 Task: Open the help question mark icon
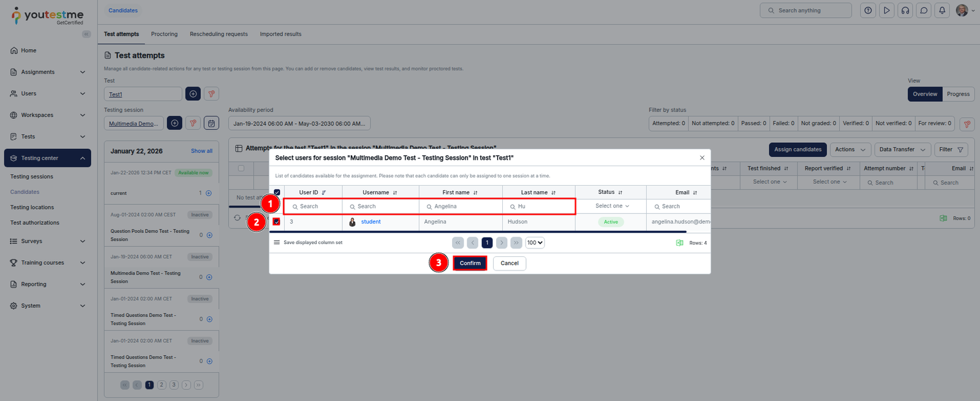pos(868,10)
